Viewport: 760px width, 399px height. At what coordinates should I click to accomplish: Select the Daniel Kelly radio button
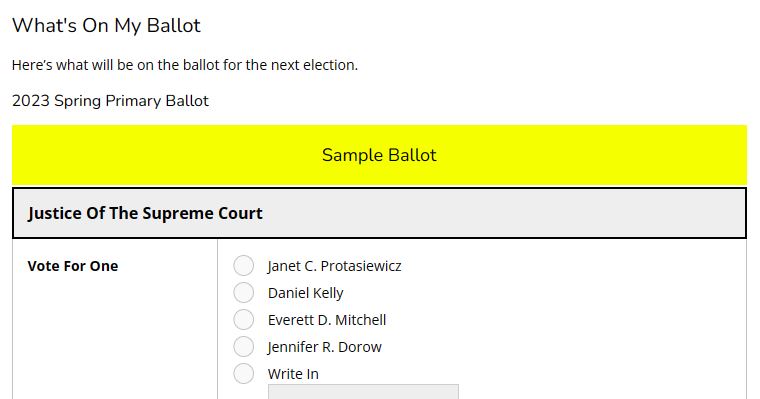243,293
